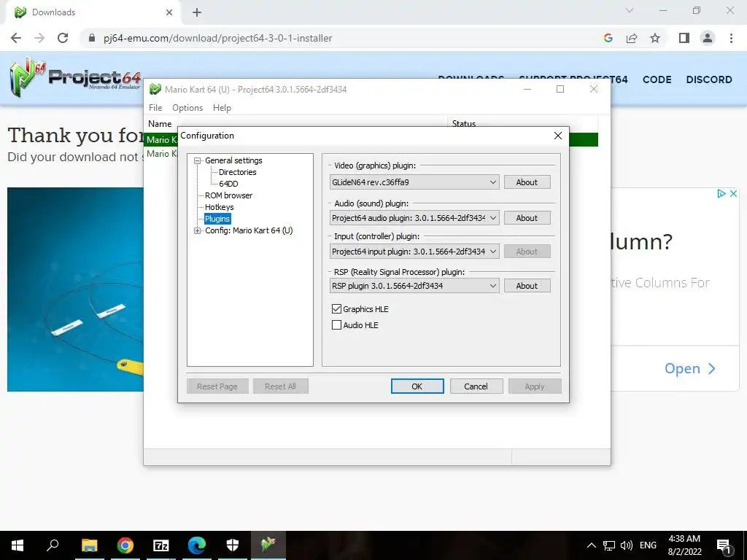Image resolution: width=747 pixels, height=560 pixels.
Task: Click the Google icon in address bar
Action: pos(608,38)
